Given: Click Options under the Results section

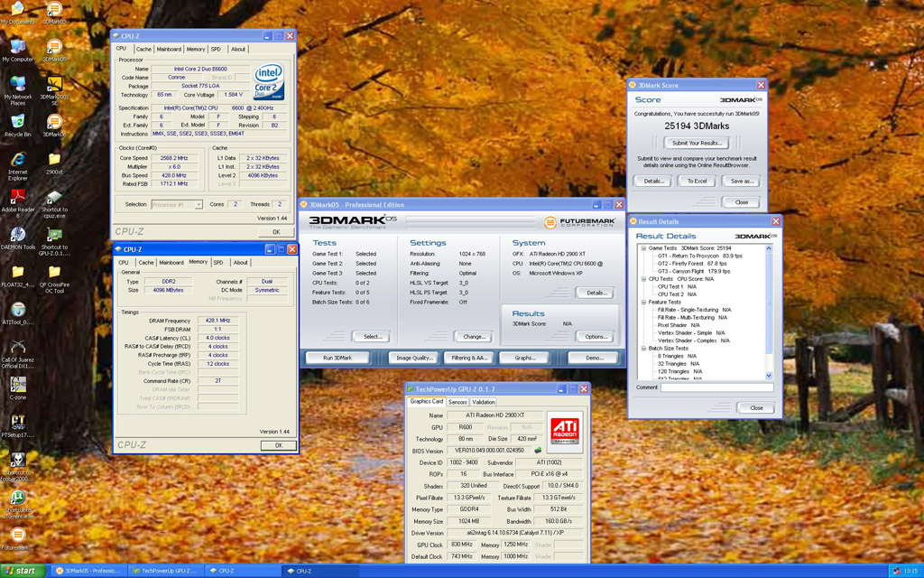Looking at the screenshot, I should 596,336.
